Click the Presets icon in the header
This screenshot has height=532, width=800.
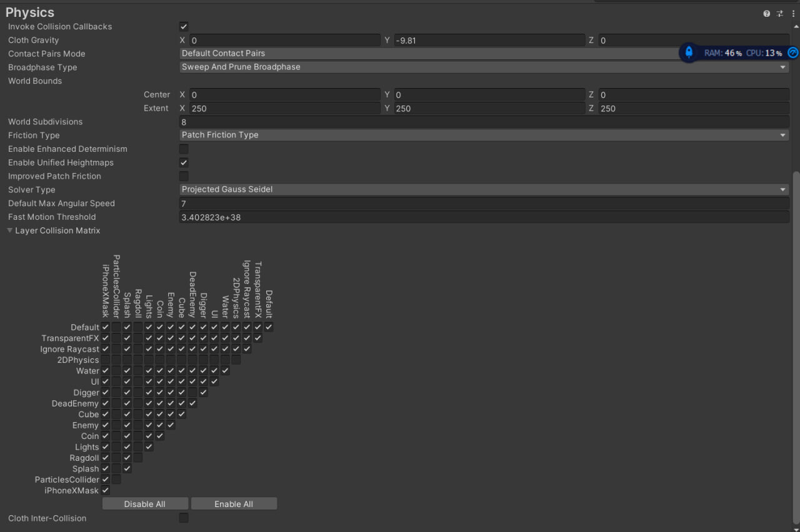pos(779,13)
